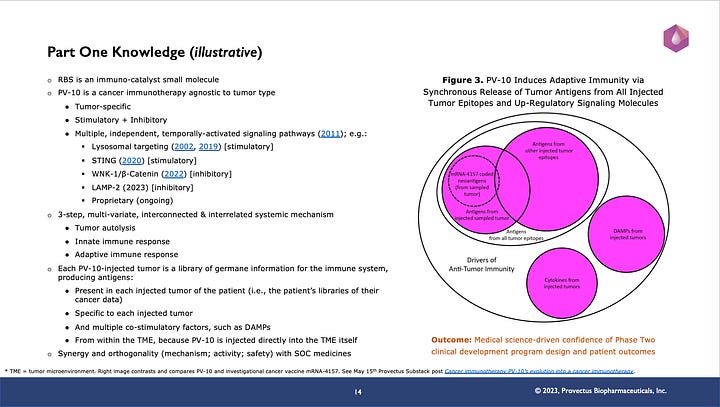This screenshot has height=407, width=720.
Task: Select the 'From within the TME' bullet
Action: [x=216, y=340]
